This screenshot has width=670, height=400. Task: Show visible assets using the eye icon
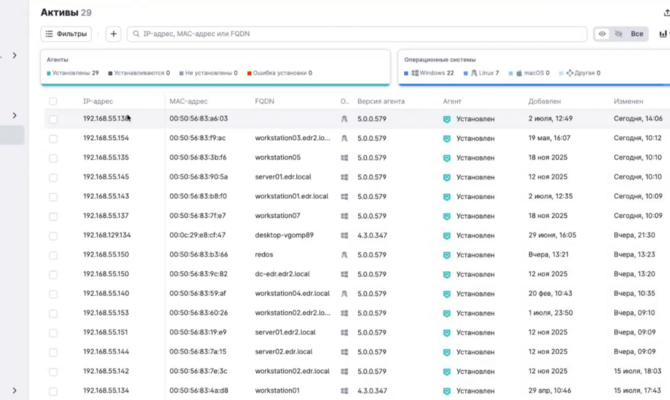pyautogui.click(x=602, y=34)
